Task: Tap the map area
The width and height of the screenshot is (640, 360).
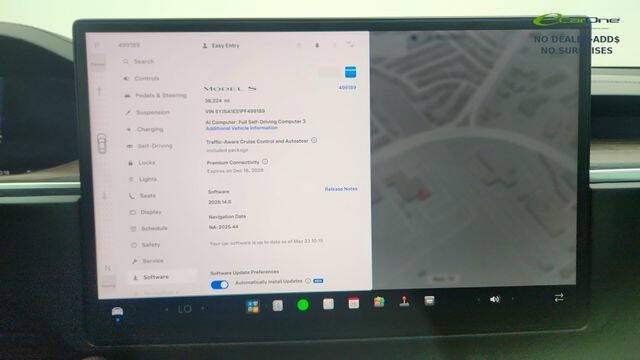Action: tap(474, 159)
